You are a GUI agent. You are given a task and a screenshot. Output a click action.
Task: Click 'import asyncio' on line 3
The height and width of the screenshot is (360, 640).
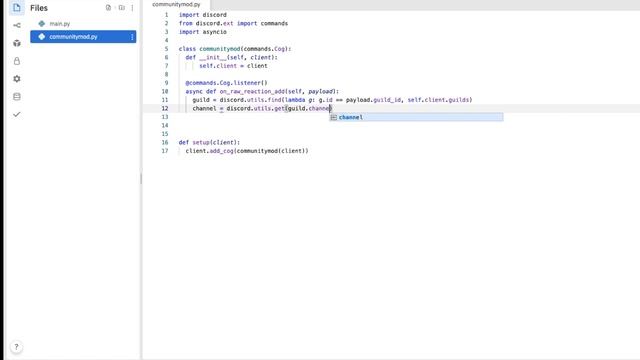[202, 32]
